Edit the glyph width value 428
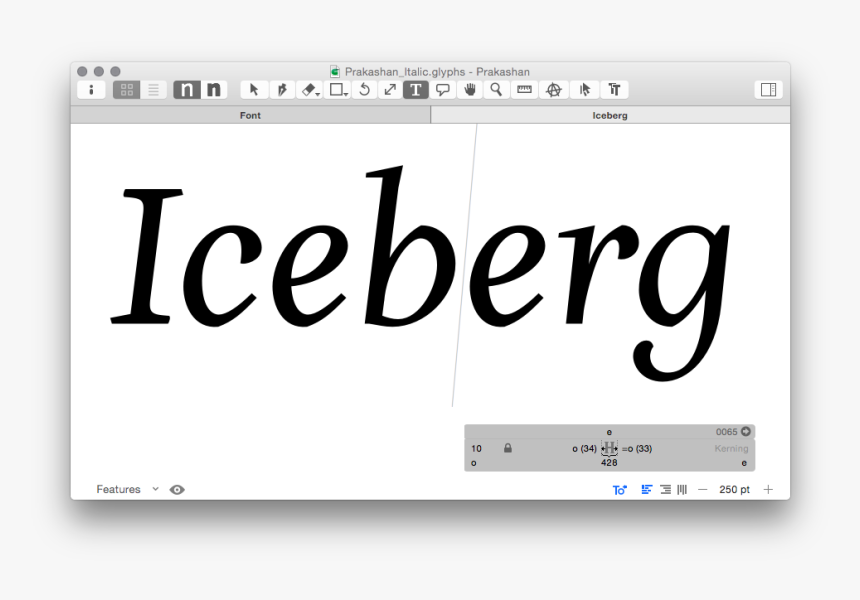Viewport: 860px width, 600px height. pyautogui.click(x=609, y=463)
